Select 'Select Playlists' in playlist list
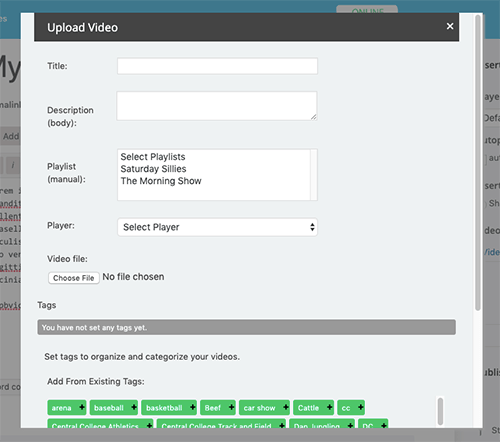Viewport: 500px width, 442px height. click(153, 157)
